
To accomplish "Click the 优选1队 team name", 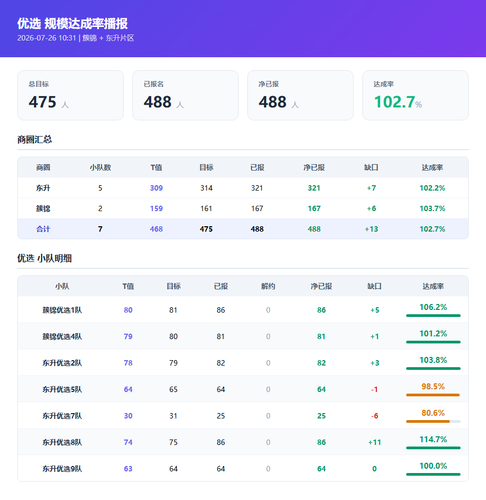I will (62, 310).
